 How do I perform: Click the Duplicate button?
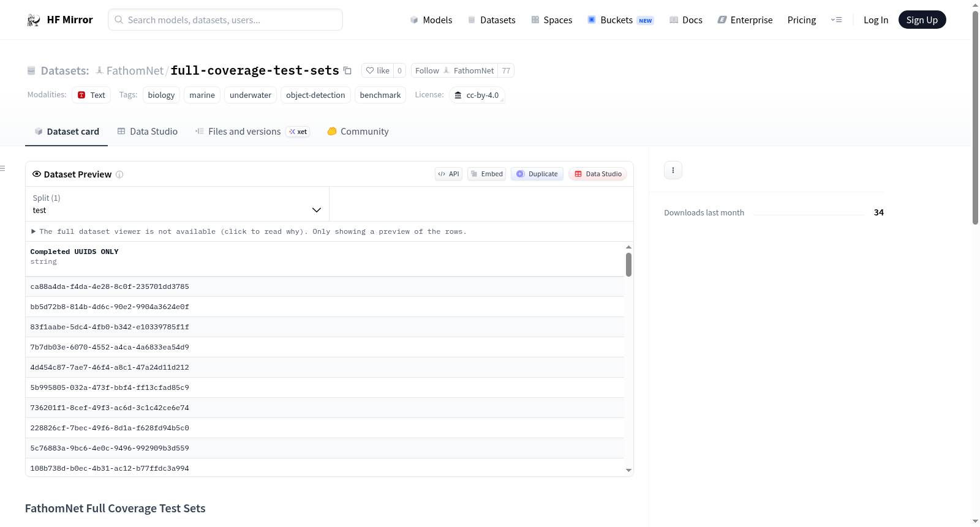click(537, 174)
